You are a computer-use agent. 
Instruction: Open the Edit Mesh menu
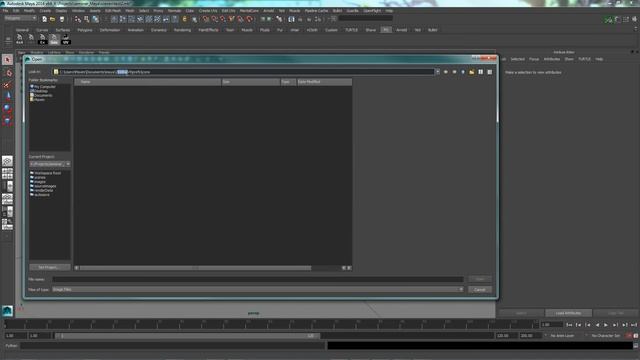pos(113,11)
